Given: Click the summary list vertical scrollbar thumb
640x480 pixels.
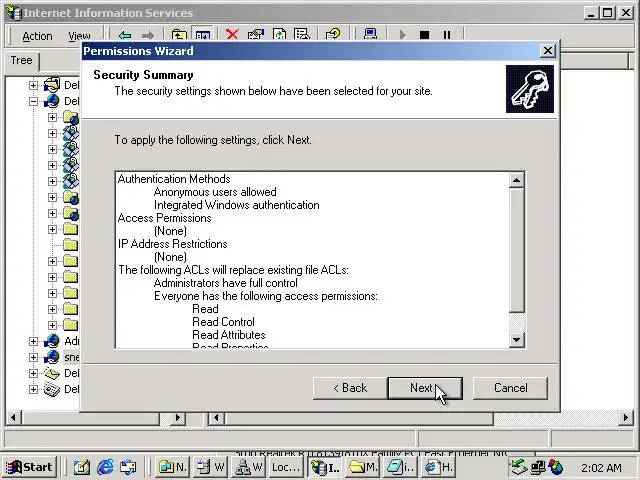Looking at the screenshot, I should (x=517, y=250).
